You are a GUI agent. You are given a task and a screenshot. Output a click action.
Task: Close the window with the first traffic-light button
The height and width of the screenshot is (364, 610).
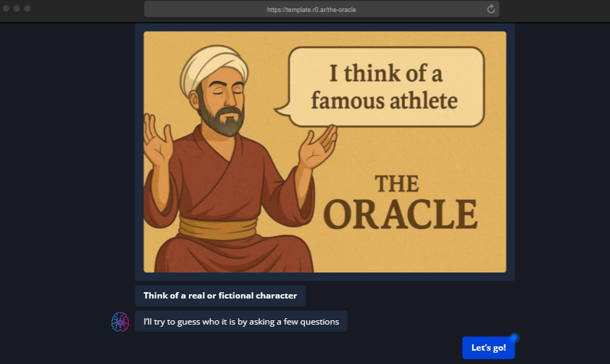(6, 8)
